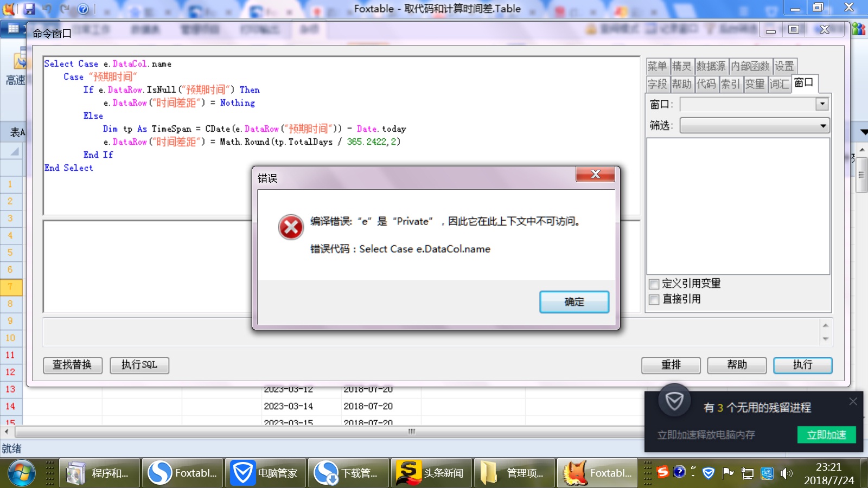The image size is (868, 488).
Task: Switch to the 数据源 tab
Action: tap(711, 66)
